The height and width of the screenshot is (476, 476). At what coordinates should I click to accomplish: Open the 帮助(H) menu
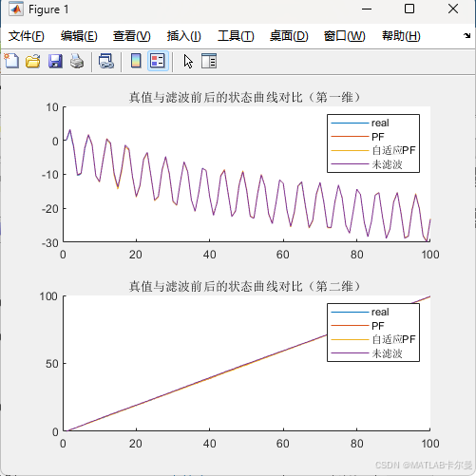pyautogui.click(x=401, y=36)
